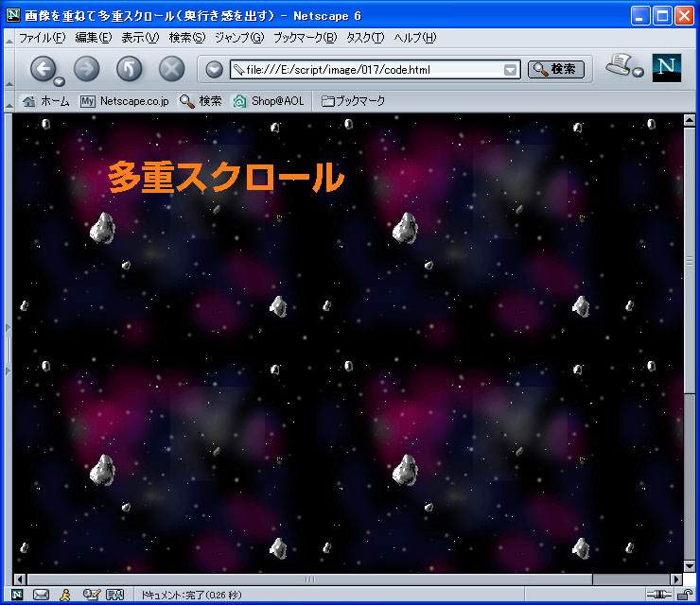Collapse the menu bar grippy handle
Screen dimensions: 700x605
pyautogui.click(x=9, y=39)
